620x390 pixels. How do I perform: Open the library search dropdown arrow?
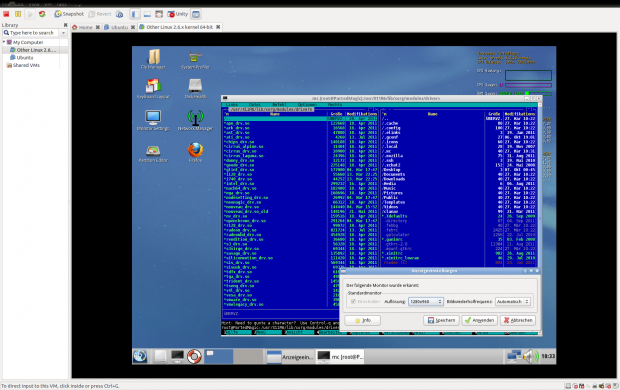click(64, 33)
